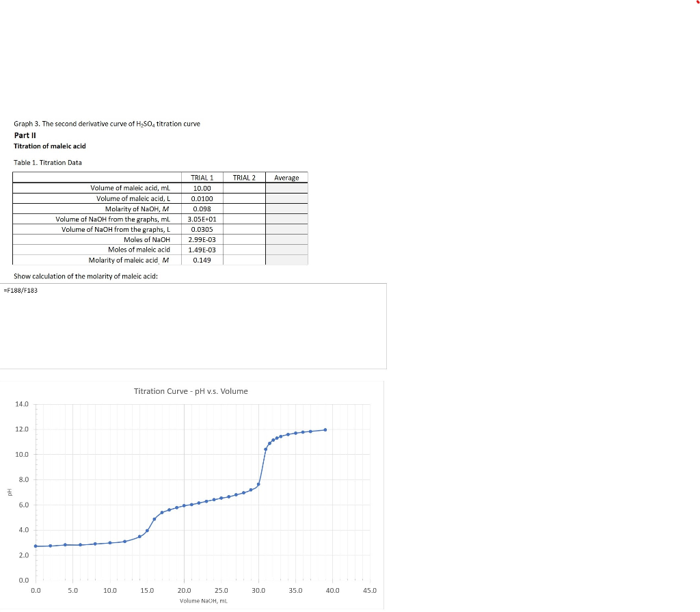Select the 'Moles of NaOH' row label

[x=147, y=240]
